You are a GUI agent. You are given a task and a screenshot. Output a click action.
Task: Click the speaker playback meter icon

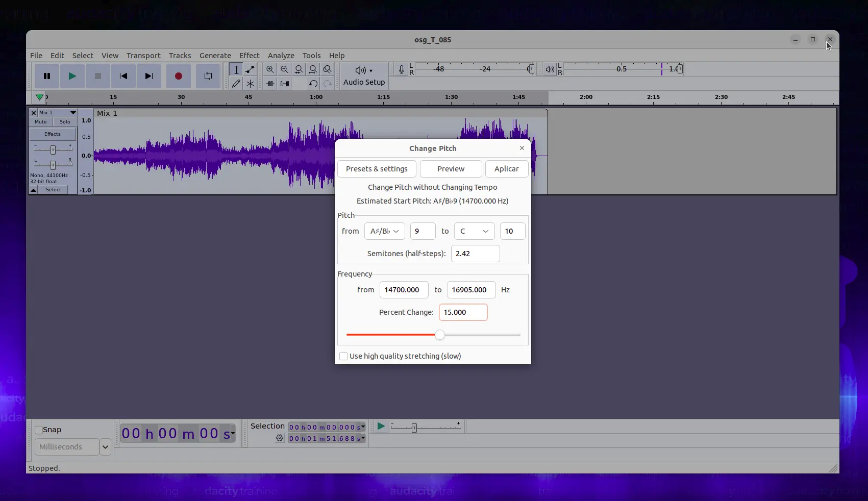(x=550, y=69)
